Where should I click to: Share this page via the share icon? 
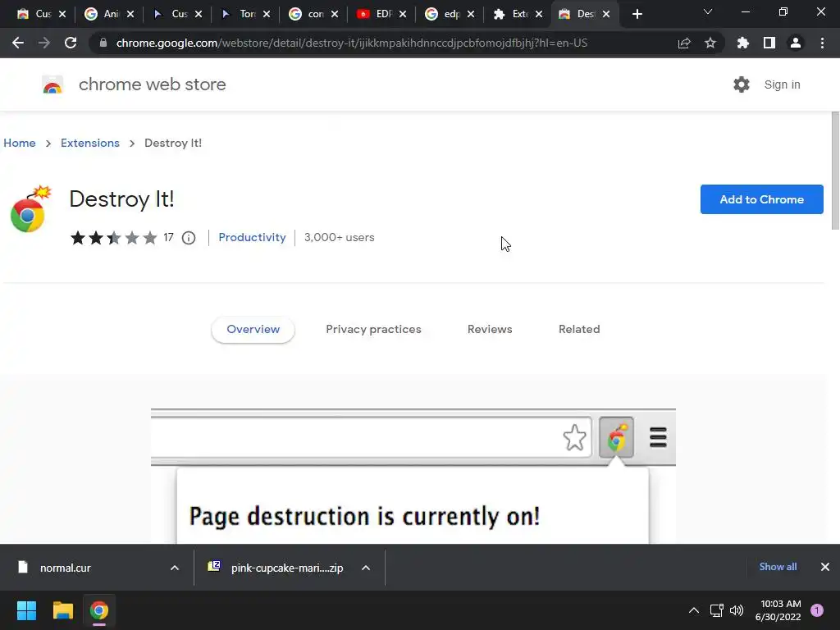point(684,43)
